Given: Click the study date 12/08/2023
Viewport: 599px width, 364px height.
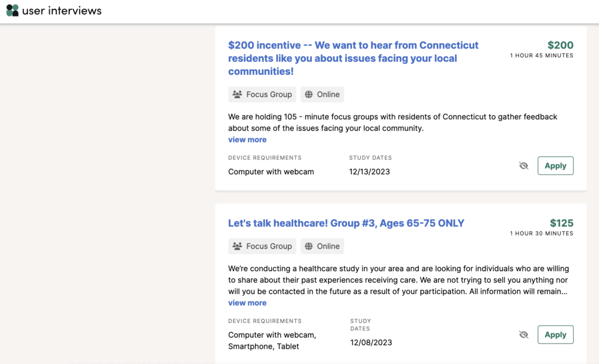Looking at the screenshot, I should point(371,343).
